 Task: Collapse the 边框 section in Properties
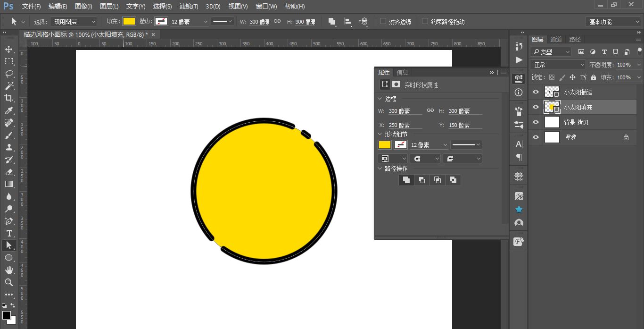point(380,99)
